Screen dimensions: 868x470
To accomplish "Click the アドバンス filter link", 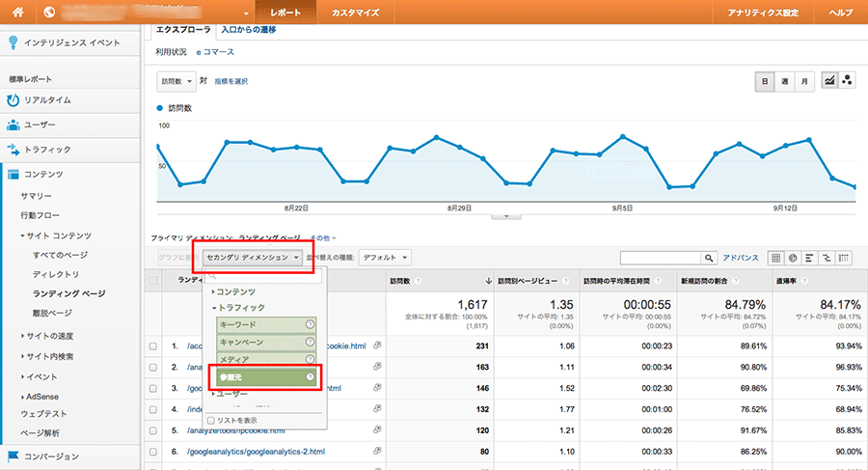I will pos(741,258).
